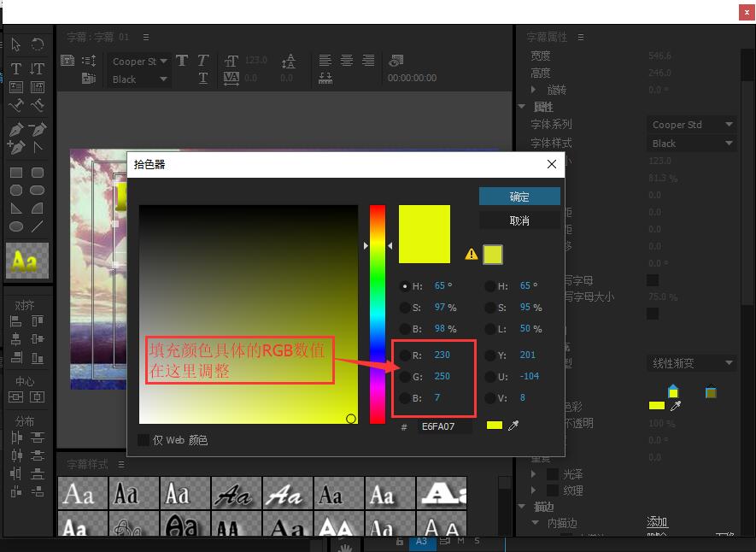Select the Wedge shape tool

(x=16, y=208)
